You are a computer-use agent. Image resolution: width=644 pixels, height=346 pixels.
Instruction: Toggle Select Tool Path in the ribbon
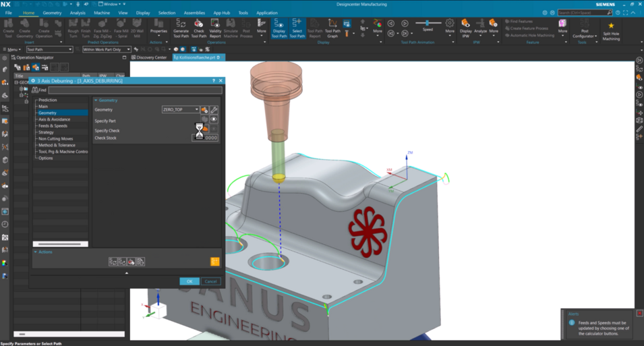coord(297,28)
